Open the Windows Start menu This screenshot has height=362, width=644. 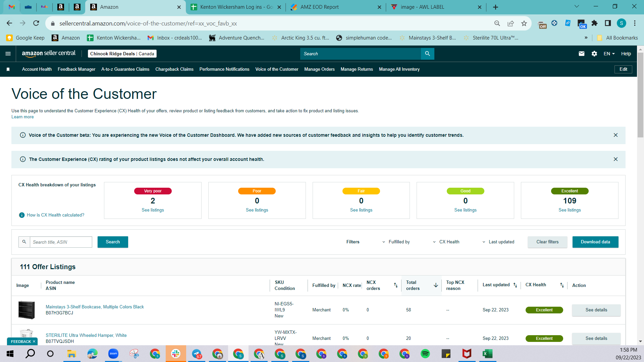10,354
